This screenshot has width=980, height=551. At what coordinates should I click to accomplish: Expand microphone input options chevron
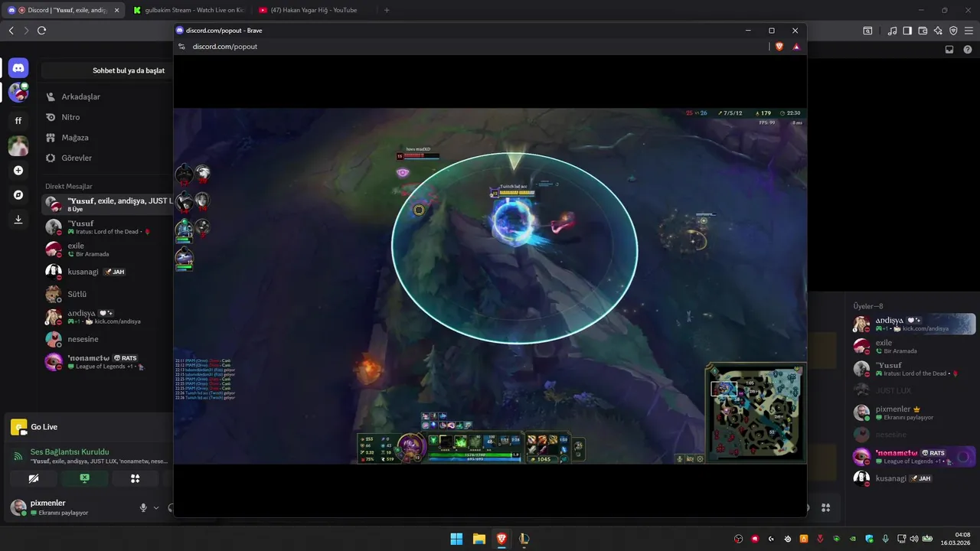coord(156,508)
